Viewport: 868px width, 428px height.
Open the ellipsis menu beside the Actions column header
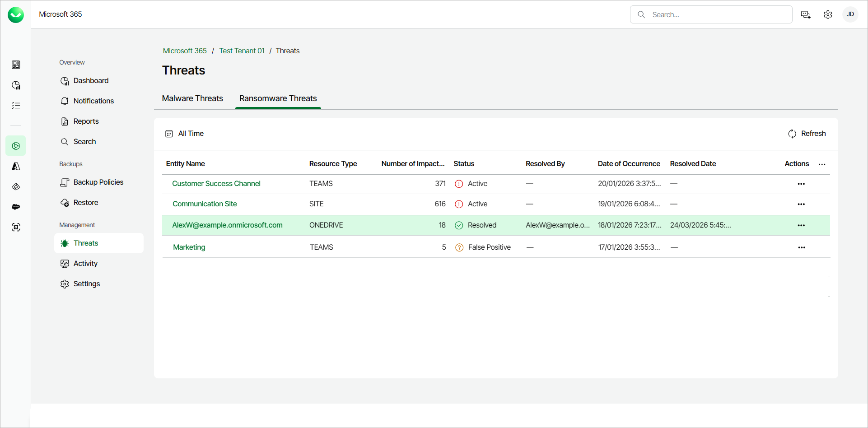coord(822,164)
